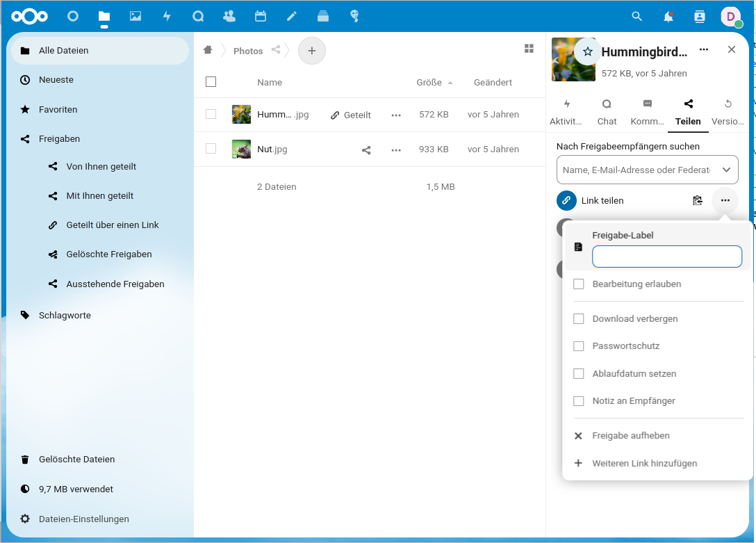Check the Passwortschutz option
Image resolution: width=756 pixels, height=543 pixels.
(x=578, y=346)
